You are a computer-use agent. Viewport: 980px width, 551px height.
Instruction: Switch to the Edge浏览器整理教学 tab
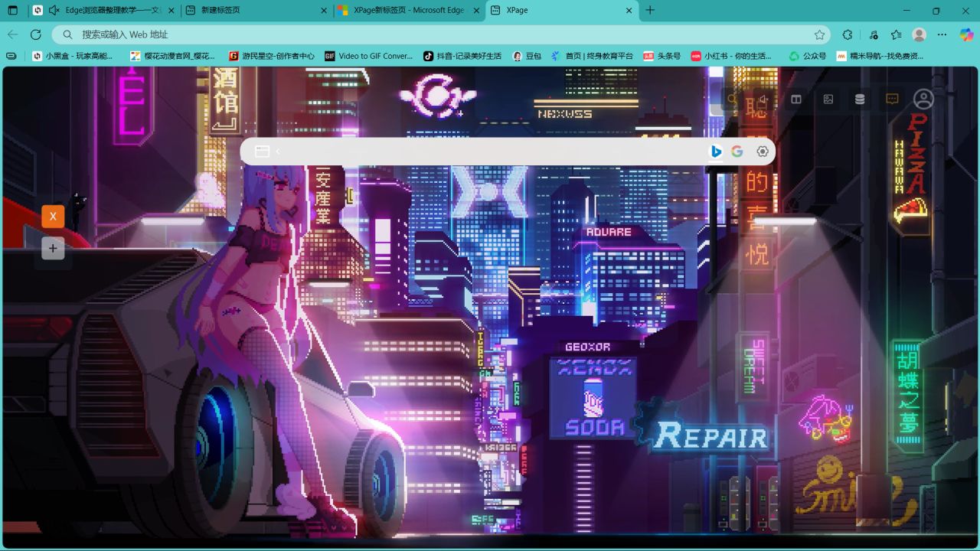(x=103, y=11)
